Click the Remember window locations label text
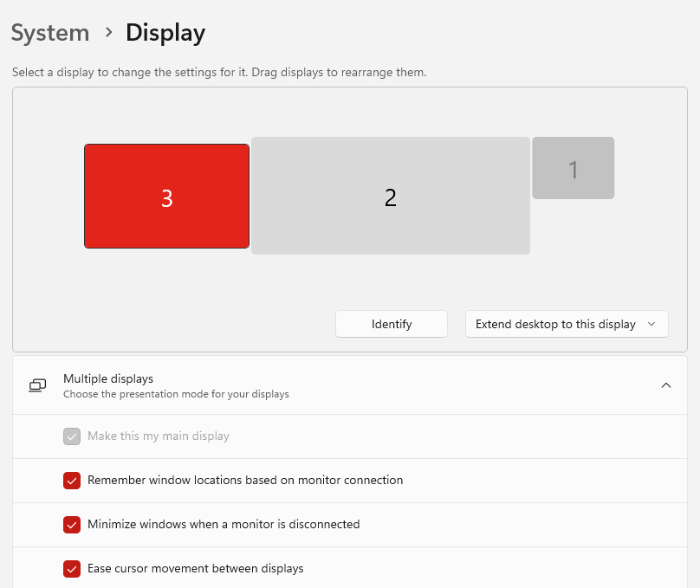 [x=245, y=480]
